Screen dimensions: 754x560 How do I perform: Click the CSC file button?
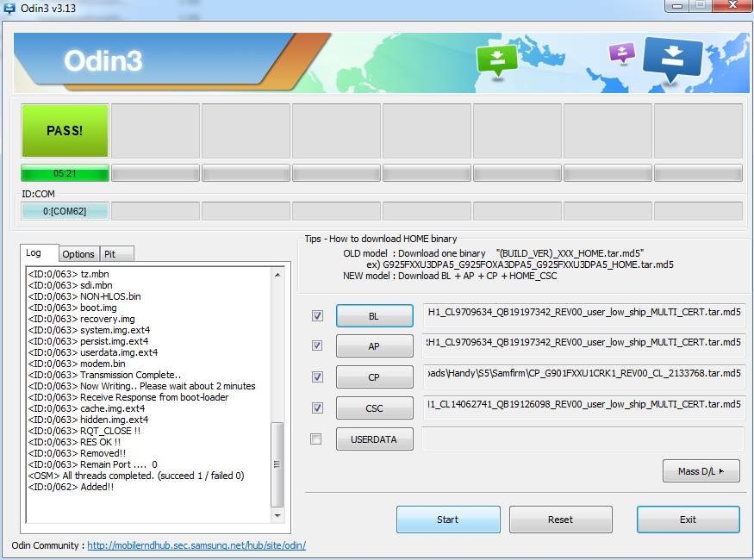pyautogui.click(x=374, y=408)
